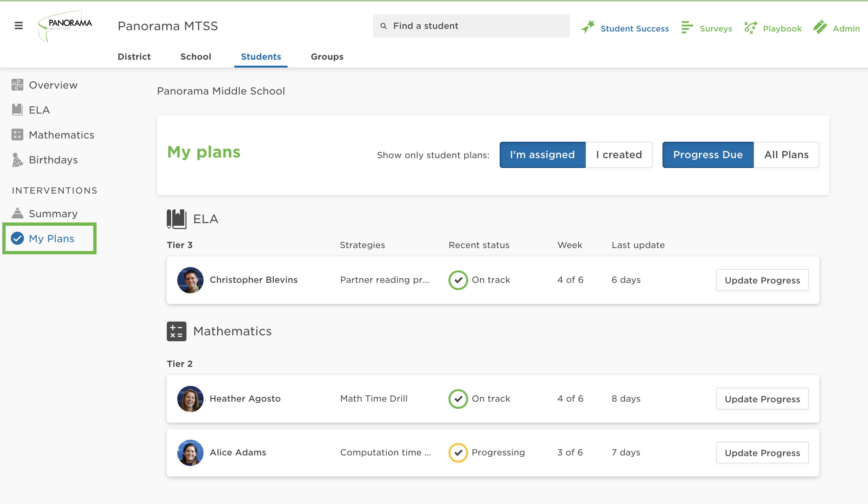Toggle the "I created" filter
This screenshot has width=868, height=504.
click(x=618, y=155)
